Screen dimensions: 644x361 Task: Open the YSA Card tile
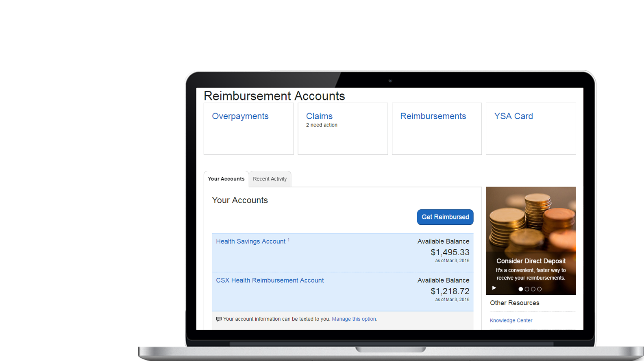click(x=513, y=116)
